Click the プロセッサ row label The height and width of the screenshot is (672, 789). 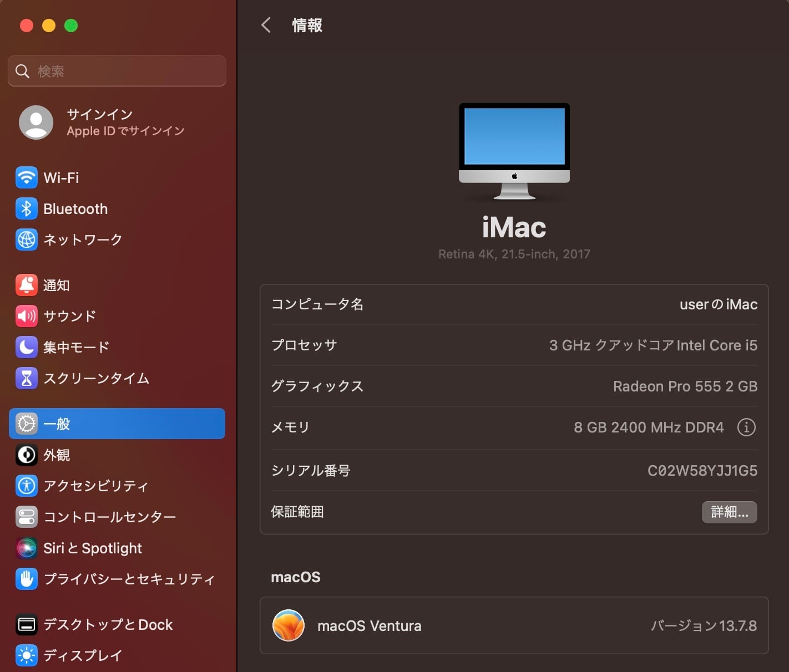(304, 345)
